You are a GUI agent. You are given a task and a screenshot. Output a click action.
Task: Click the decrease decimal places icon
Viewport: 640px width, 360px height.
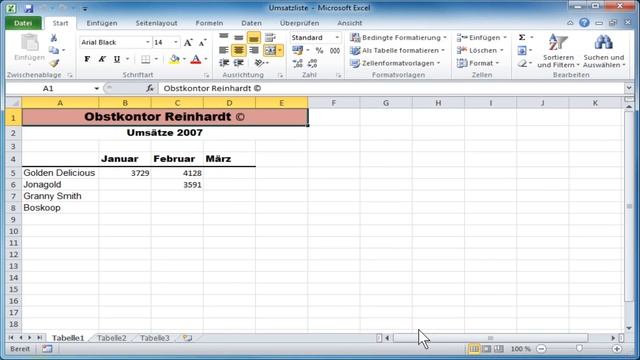pos(312,63)
